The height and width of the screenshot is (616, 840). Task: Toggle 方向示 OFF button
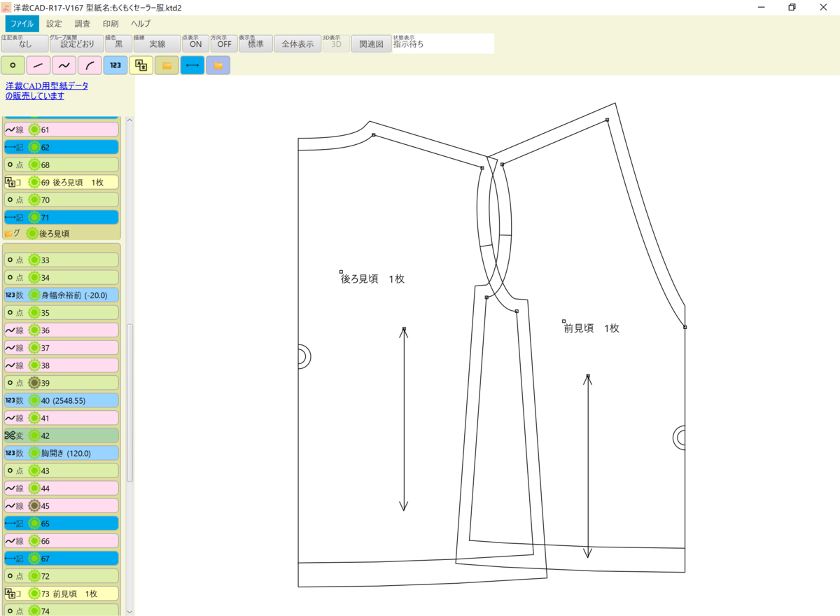(224, 43)
